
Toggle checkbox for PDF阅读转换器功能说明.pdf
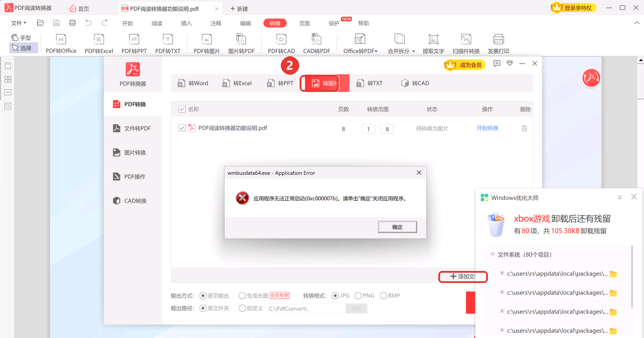[182, 128]
